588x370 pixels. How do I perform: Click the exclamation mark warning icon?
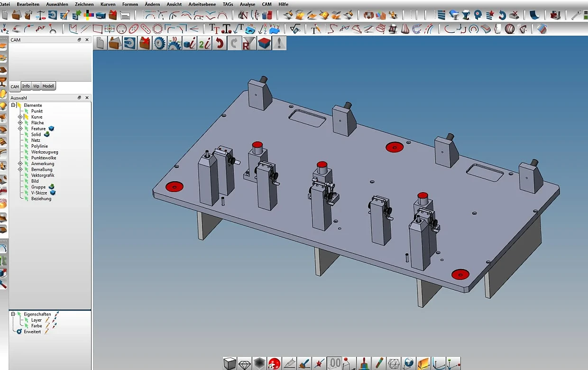(x=279, y=44)
